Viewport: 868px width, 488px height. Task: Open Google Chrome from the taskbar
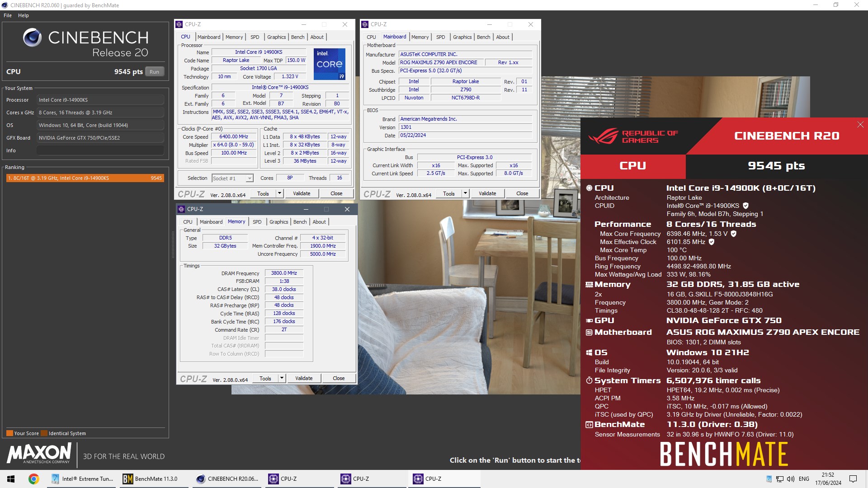(33, 479)
